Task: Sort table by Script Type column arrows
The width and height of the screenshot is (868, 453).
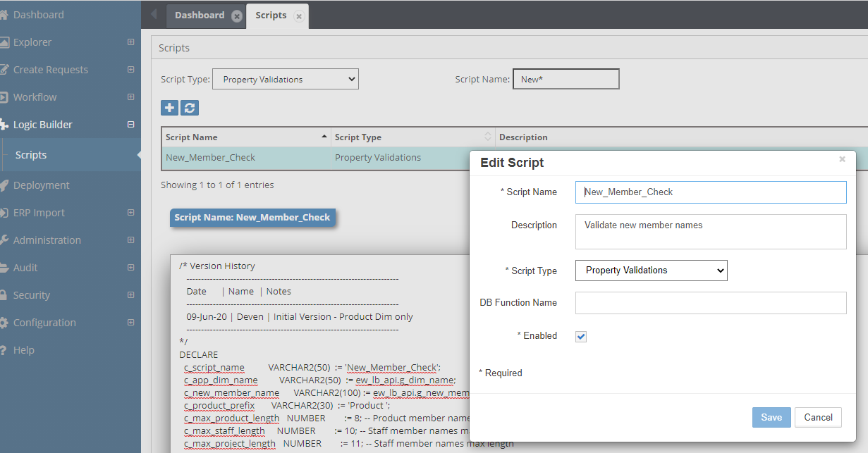Action: pyautogui.click(x=487, y=137)
